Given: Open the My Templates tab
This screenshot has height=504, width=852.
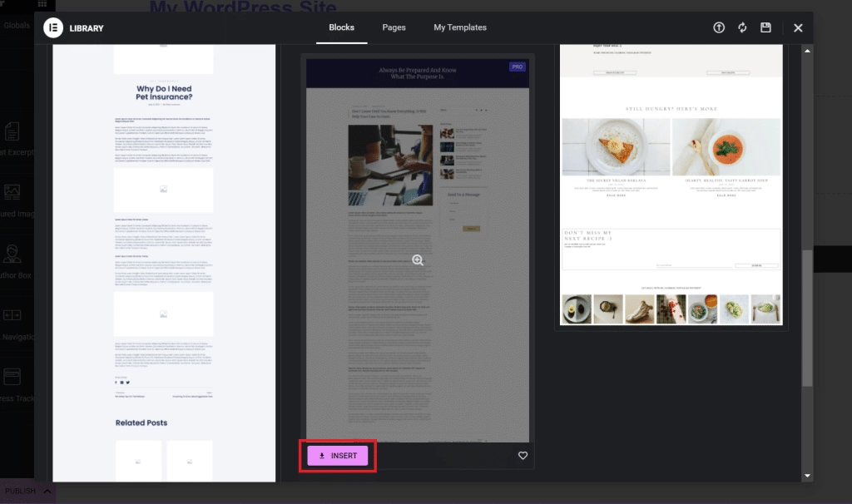Looking at the screenshot, I should click(459, 27).
